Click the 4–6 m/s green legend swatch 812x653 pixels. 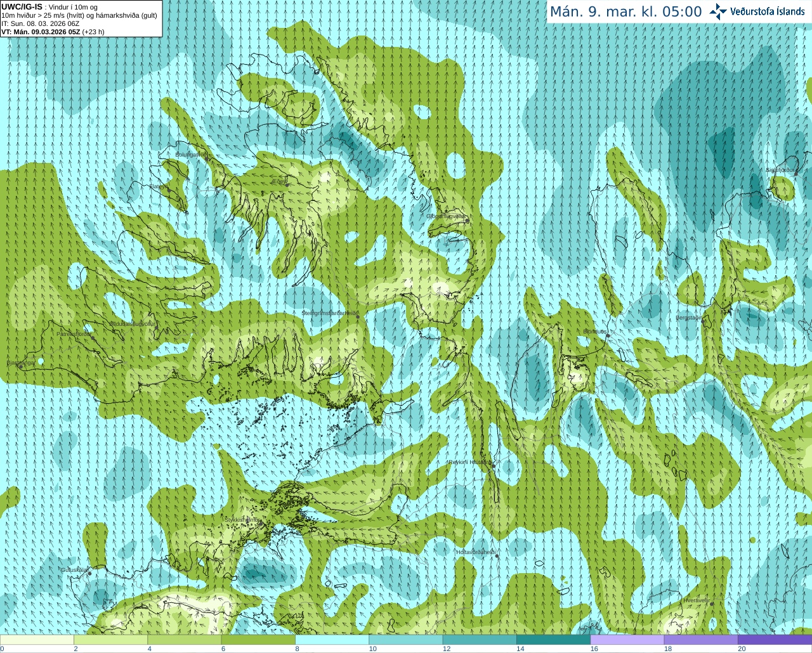point(185,640)
